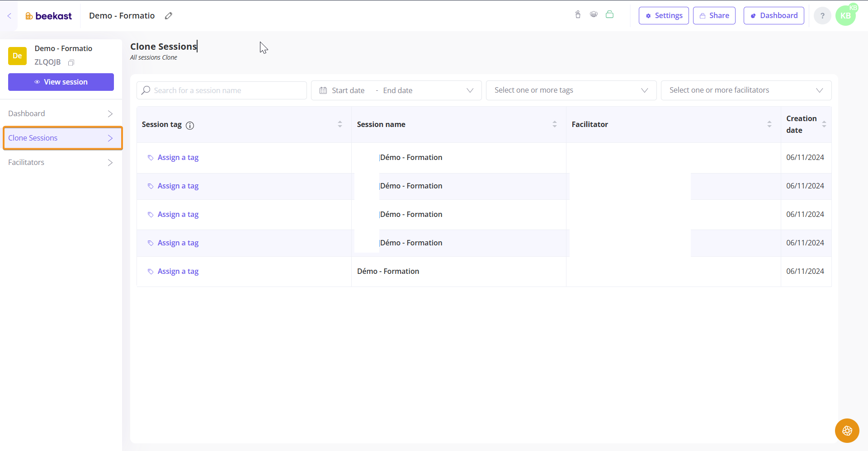Edit session name with pencil icon
Image resolution: width=868 pixels, height=451 pixels.
[x=169, y=16]
